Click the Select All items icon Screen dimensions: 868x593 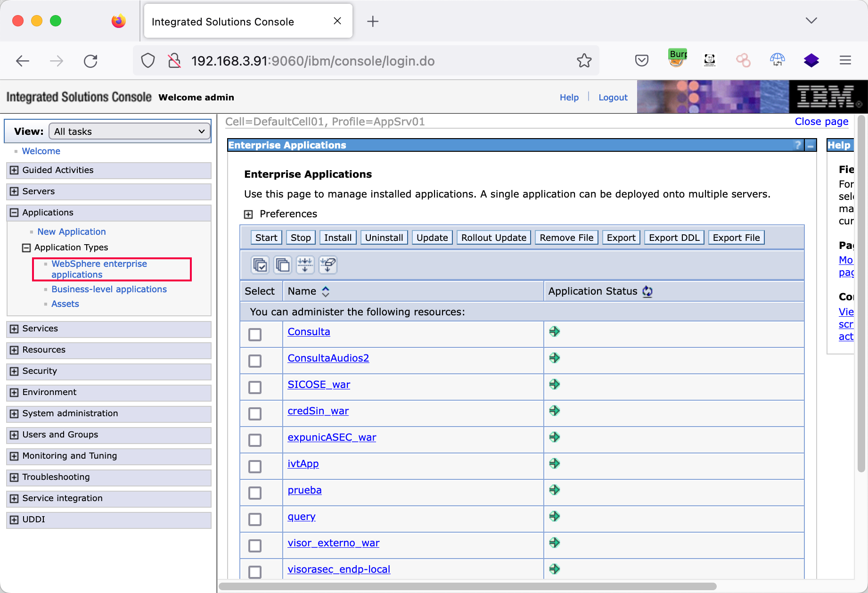[x=260, y=265]
